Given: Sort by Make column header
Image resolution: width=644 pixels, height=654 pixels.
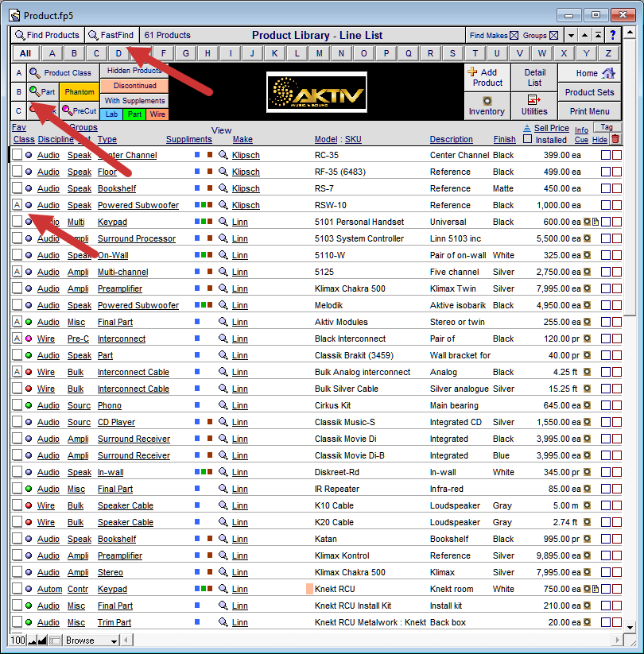Looking at the screenshot, I should pyautogui.click(x=242, y=139).
